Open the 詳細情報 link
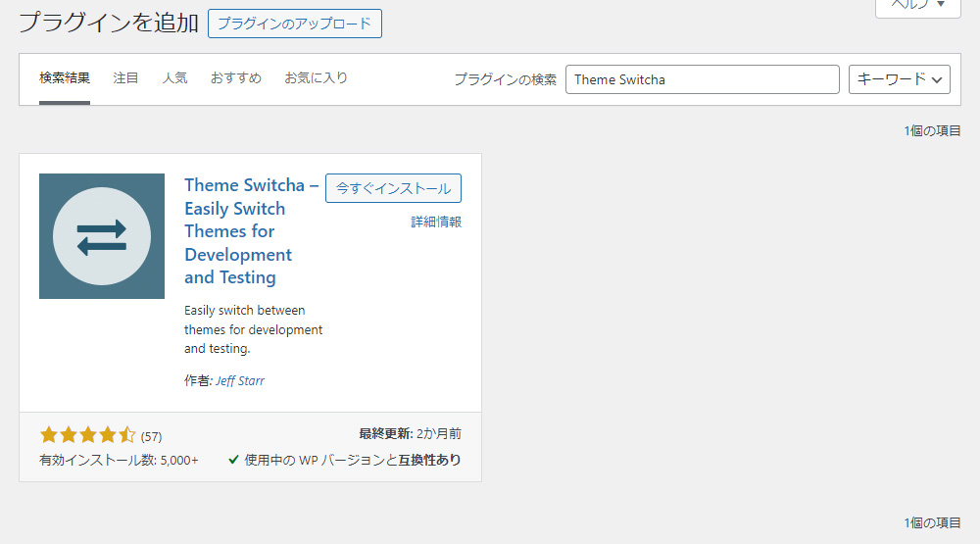 pos(436,223)
